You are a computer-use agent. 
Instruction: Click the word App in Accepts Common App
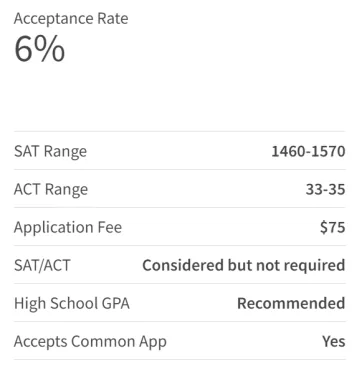click(x=152, y=343)
